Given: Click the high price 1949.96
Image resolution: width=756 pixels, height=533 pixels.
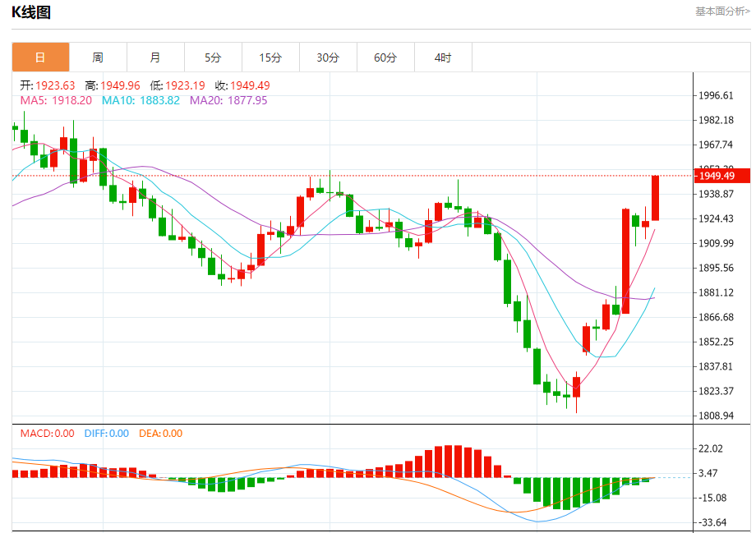Looking at the screenshot, I should pos(120,85).
